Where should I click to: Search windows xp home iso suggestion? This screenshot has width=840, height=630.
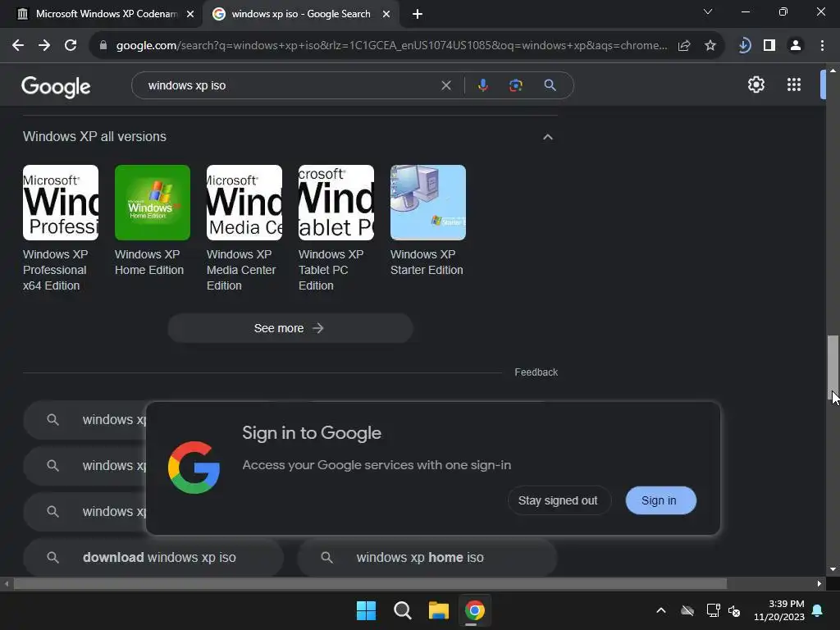click(x=427, y=558)
